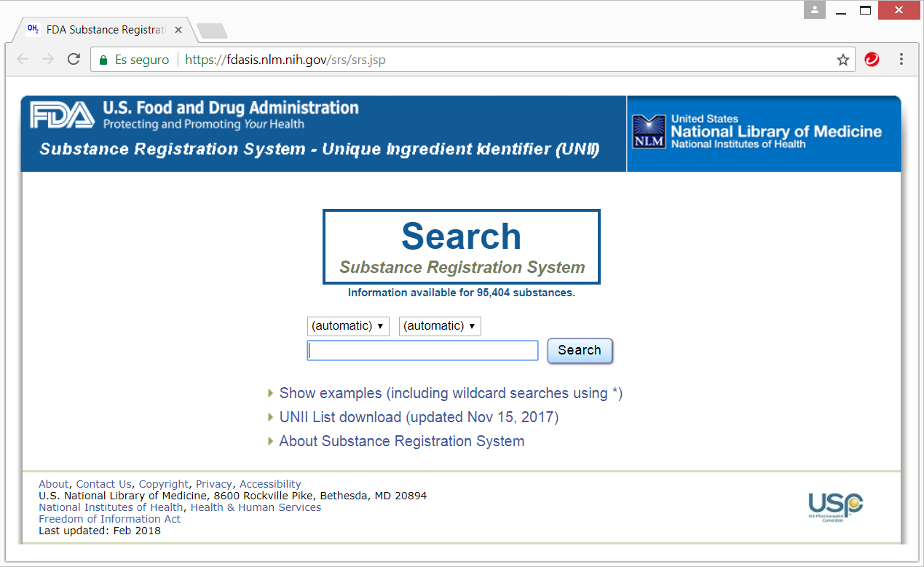Click the address bar URL
The height and width of the screenshot is (567, 924).
click(x=285, y=60)
